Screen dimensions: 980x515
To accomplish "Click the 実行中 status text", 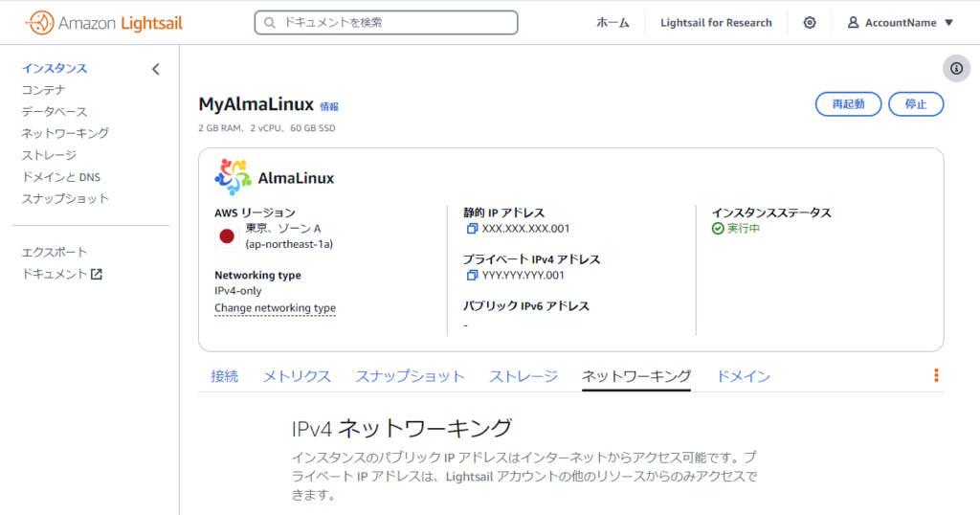I will pos(744,229).
